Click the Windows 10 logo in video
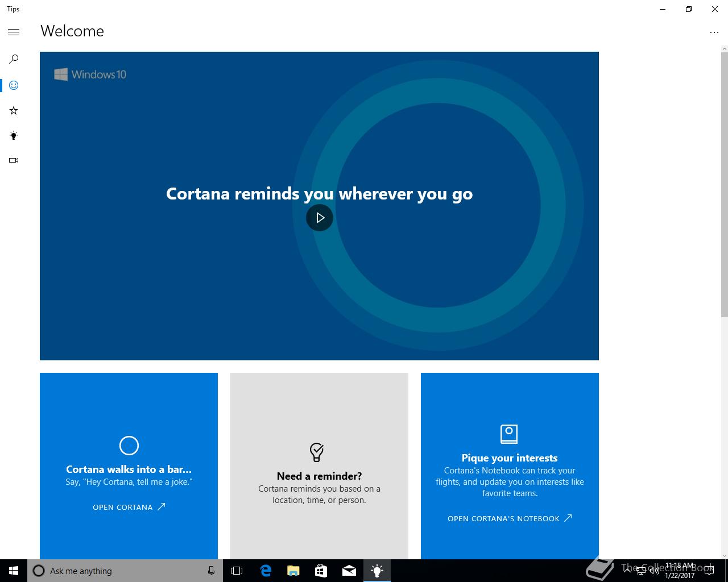Viewport: 728px width, 582px height. 90,74
